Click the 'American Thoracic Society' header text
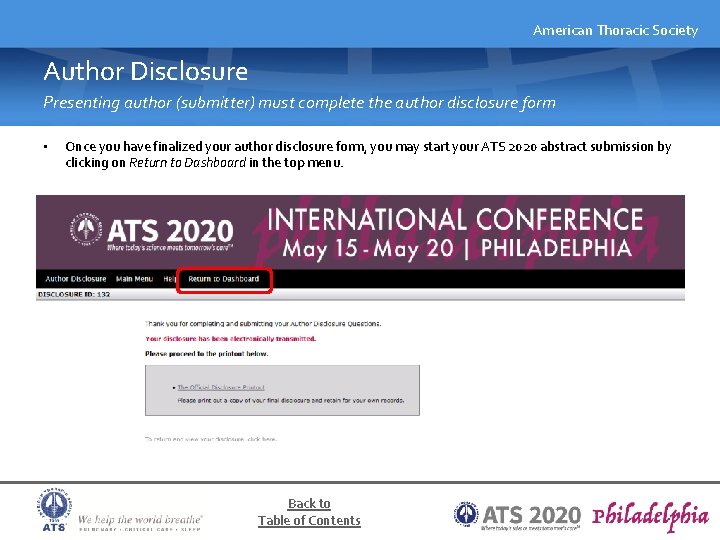This screenshot has height=540, width=720. click(x=615, y=30)
